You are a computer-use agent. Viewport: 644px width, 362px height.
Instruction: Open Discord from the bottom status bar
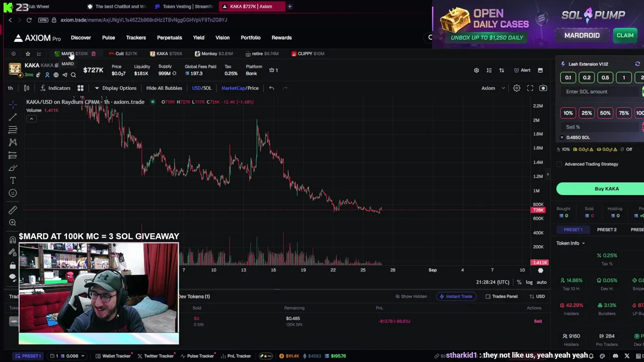click(x=615, y=356)
